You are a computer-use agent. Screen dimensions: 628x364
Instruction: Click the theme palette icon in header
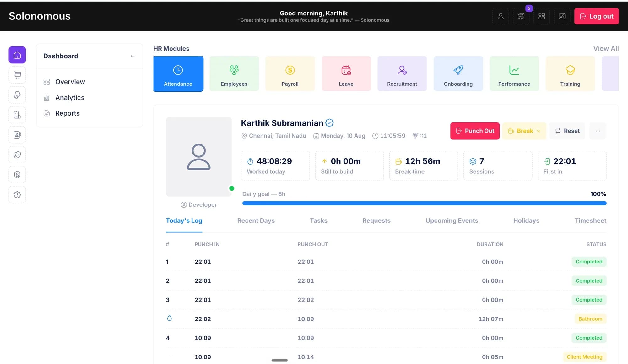pos(562,16)
